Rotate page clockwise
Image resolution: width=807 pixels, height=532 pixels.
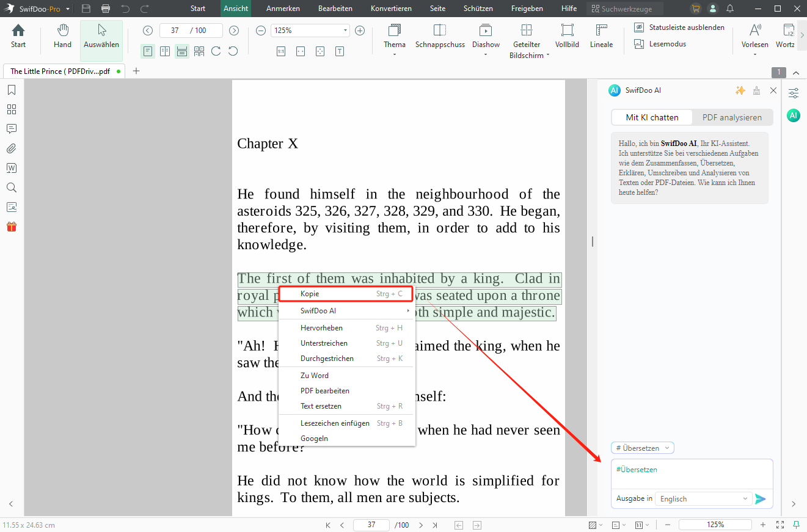[216, 51]
